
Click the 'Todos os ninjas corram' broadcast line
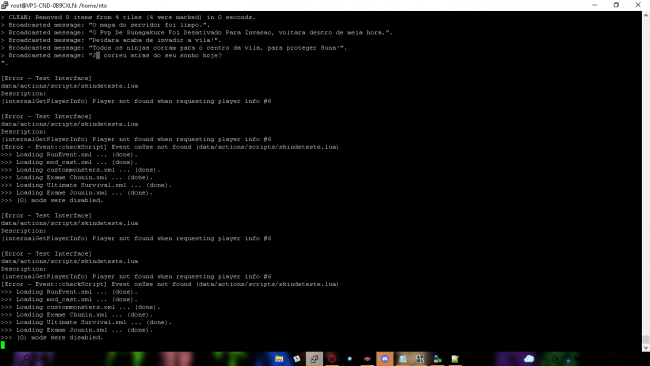174,48
